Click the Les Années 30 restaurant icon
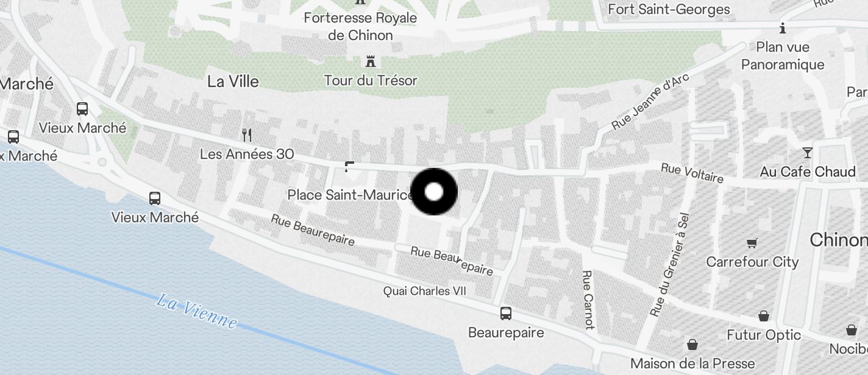The width and height of the screenshot is (868, 375). pyautogui.click(x=247, y=135)
